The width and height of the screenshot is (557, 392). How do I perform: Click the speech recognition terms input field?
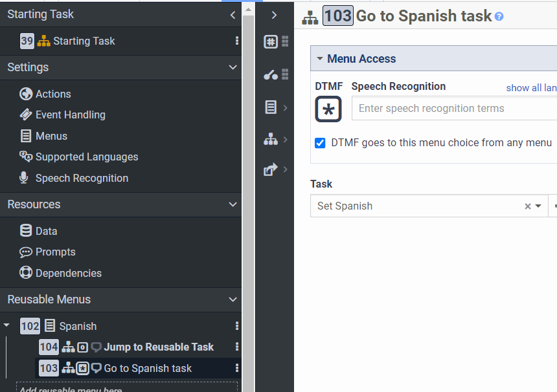click(x=453, y=109)
